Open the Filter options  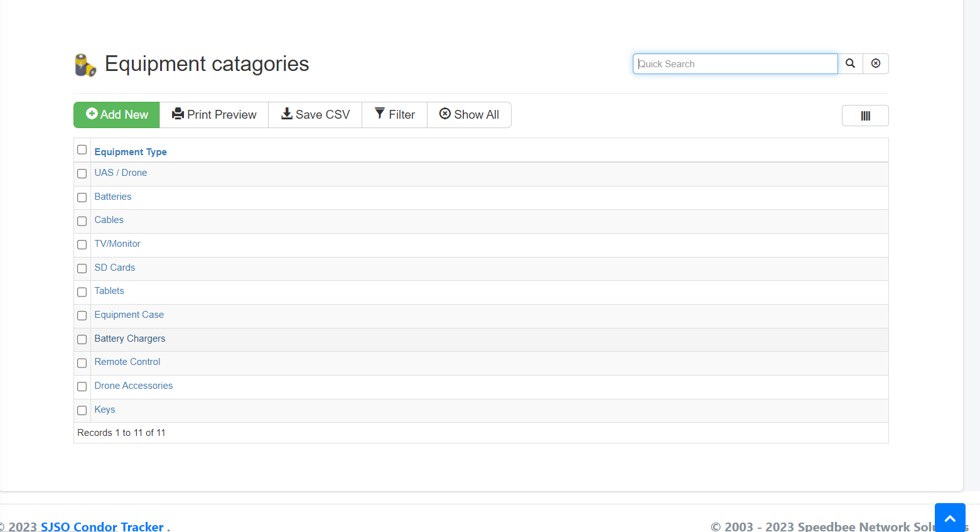click(x=395, y=115)
